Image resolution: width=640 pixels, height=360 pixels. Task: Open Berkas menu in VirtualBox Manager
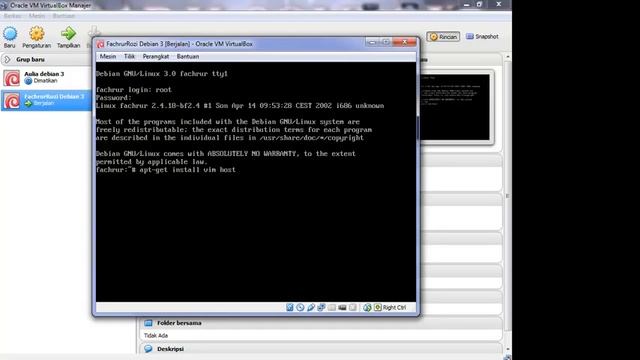tap(12, 16)
